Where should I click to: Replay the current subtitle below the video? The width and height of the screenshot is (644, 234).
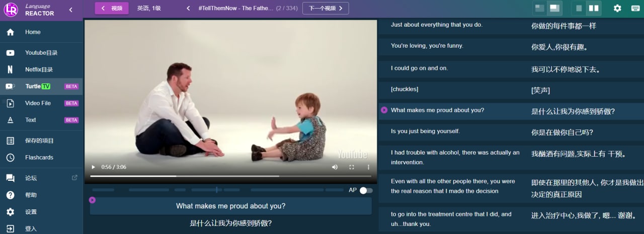[92, 200]
